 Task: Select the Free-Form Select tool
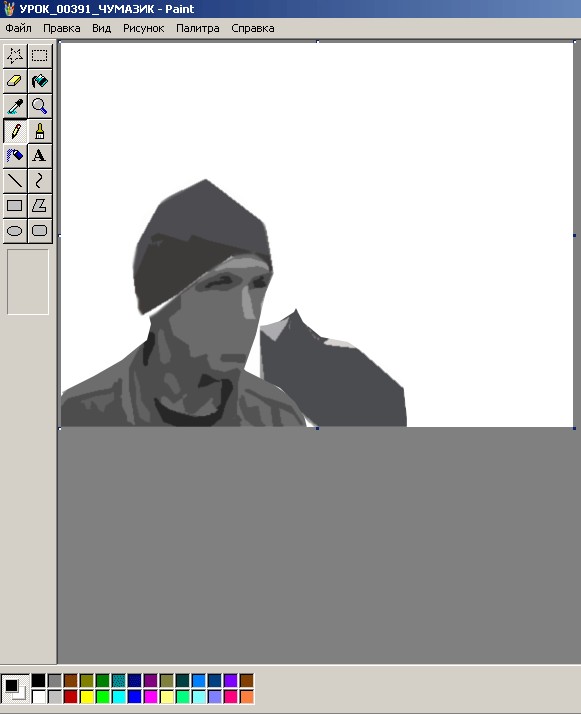pyautogui.click(x=15, y=56)
